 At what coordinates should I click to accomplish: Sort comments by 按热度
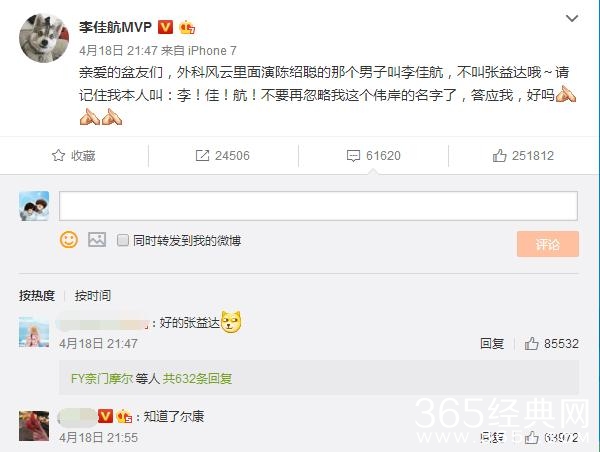coord(37,295)
